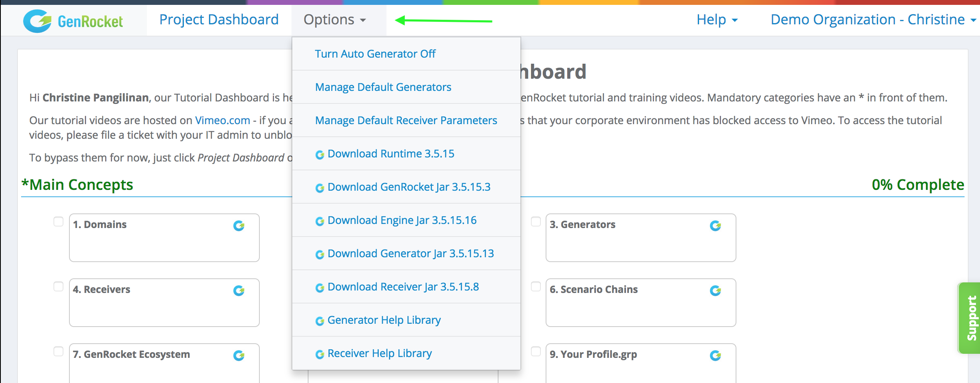Viewport: 980px width, 383px height.
Task: Click the 0% Complete text
Action: [918, 185]
